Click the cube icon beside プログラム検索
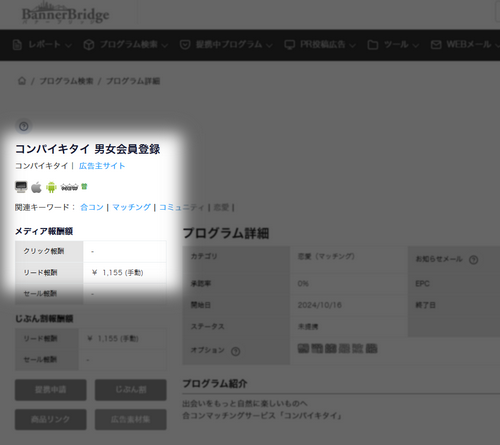 click(89, 45)
